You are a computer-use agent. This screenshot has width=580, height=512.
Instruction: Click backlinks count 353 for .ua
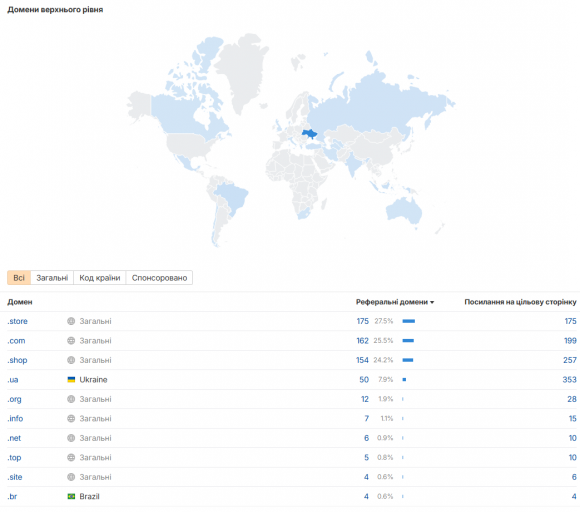[570, 380]
